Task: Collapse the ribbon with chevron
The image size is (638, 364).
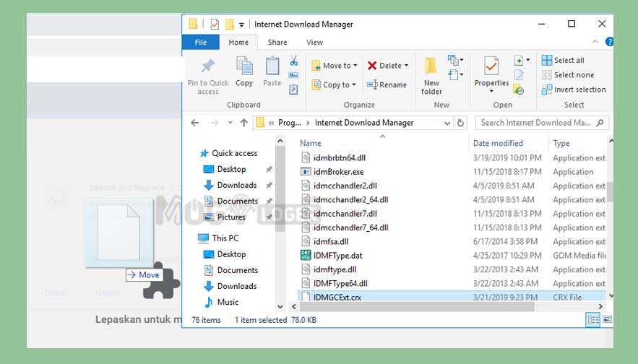Action: (x=595, y=41)
